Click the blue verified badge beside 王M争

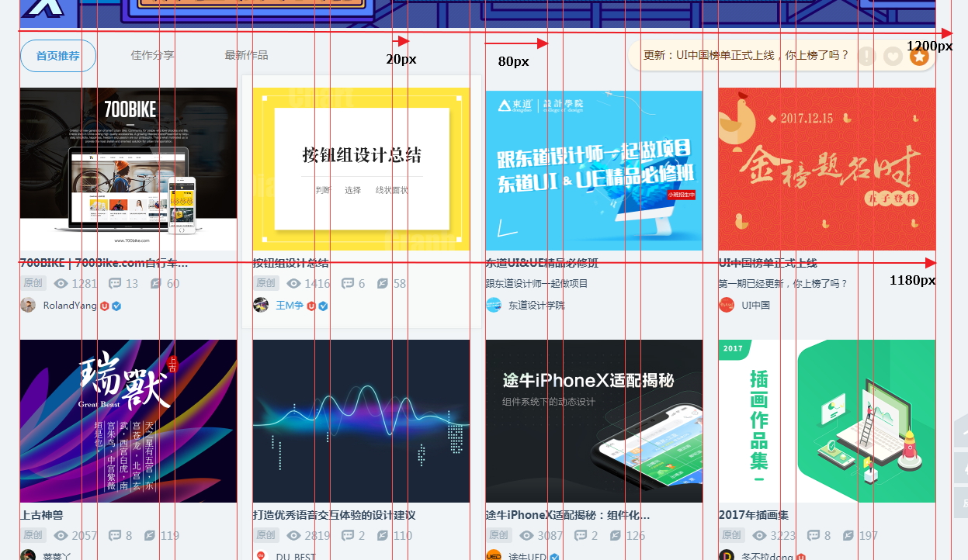click(323, 306)
